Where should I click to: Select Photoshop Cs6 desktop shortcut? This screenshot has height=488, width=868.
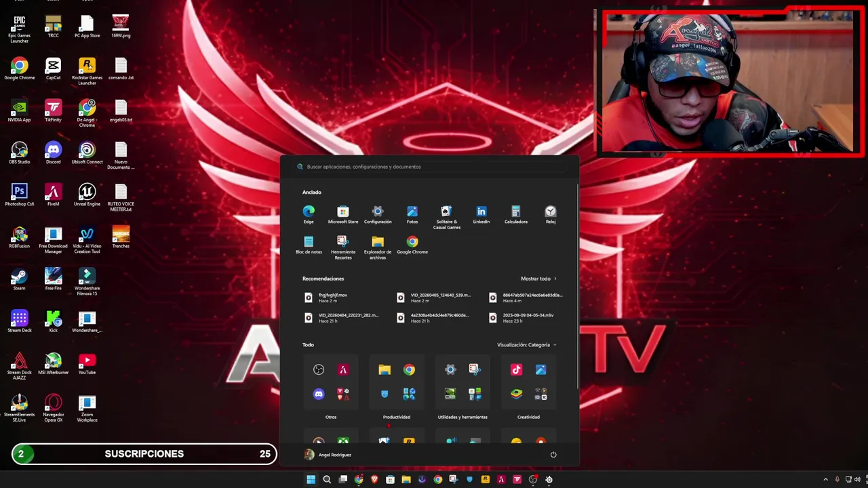[19, 195]
